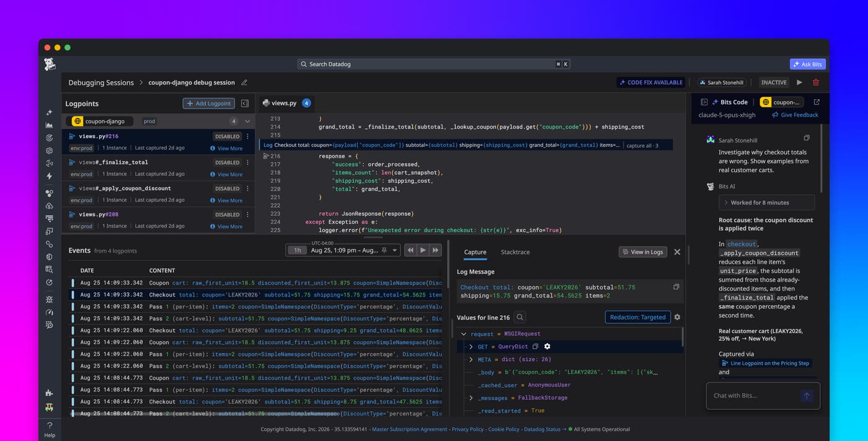Expand the GET QueryDict node
The width and height of the screenshot is (868, 441).
(x=471, y=347)
